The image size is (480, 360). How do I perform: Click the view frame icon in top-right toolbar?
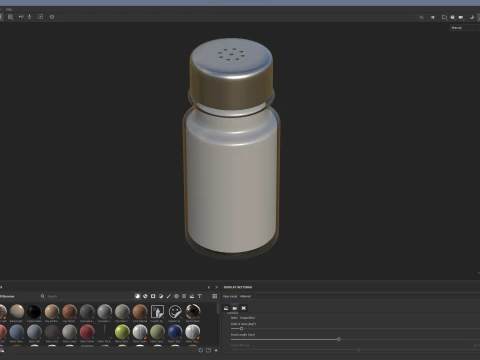pyautogui.click(x=444, y=17)
